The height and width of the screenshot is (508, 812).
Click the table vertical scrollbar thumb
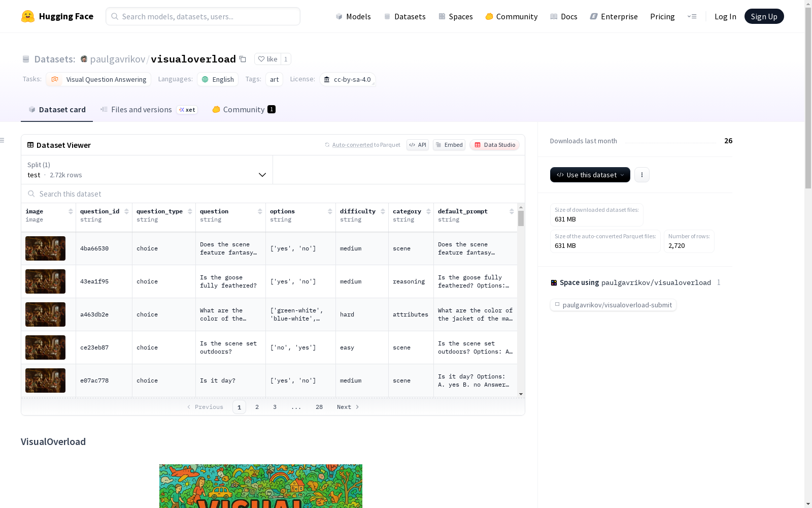(x=521, y=218)
